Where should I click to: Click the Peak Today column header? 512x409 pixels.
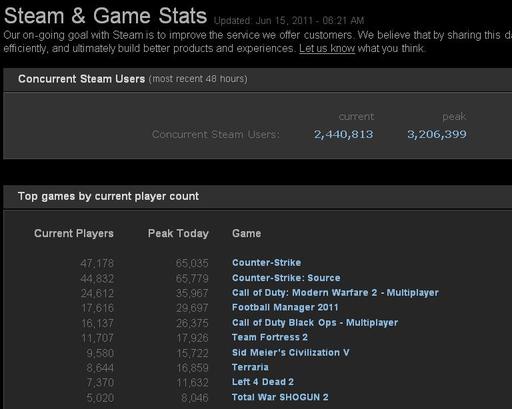pos(178,233)
